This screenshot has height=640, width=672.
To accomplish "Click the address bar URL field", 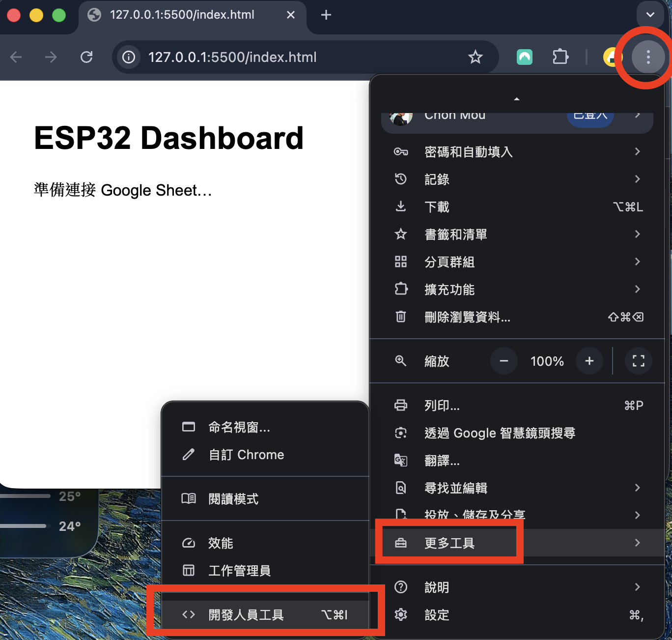I will click(295, 57).
